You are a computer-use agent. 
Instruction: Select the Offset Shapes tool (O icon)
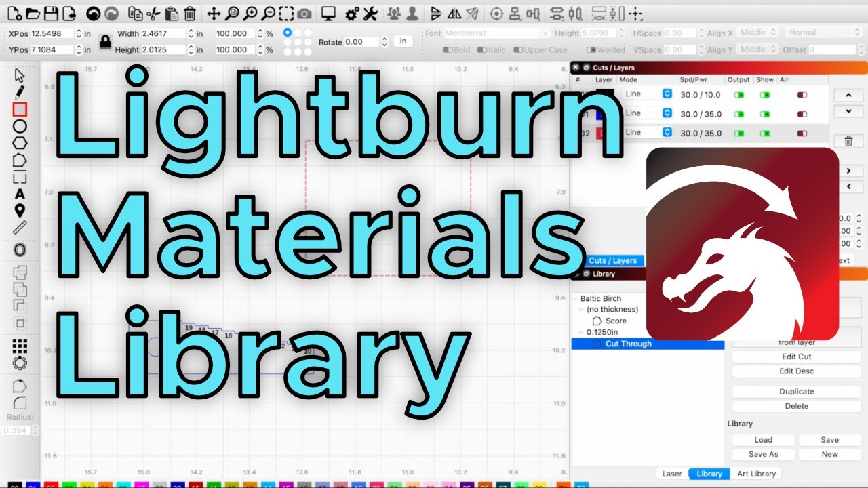coord(20,250)
